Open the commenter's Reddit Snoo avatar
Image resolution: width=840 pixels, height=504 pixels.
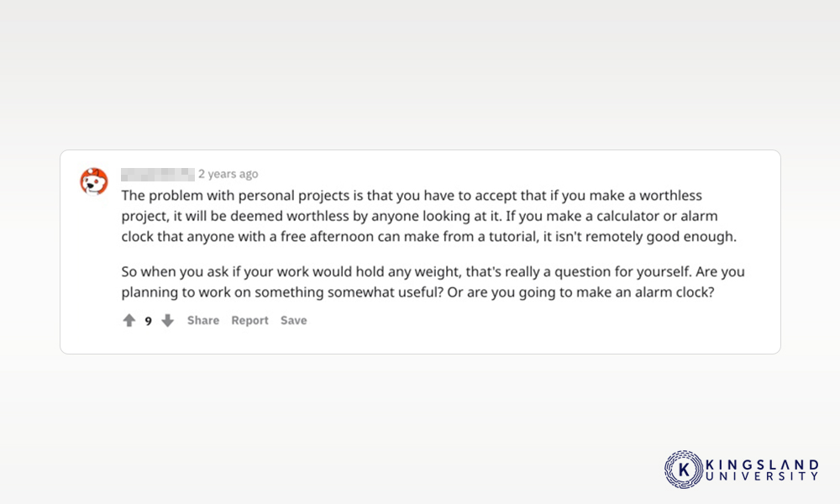[94, 181]
